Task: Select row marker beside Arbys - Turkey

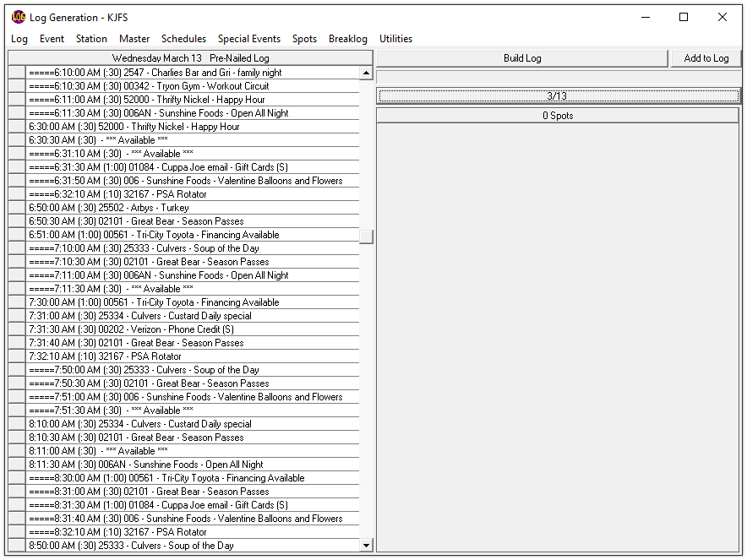Action: click(x=16, y=208)
